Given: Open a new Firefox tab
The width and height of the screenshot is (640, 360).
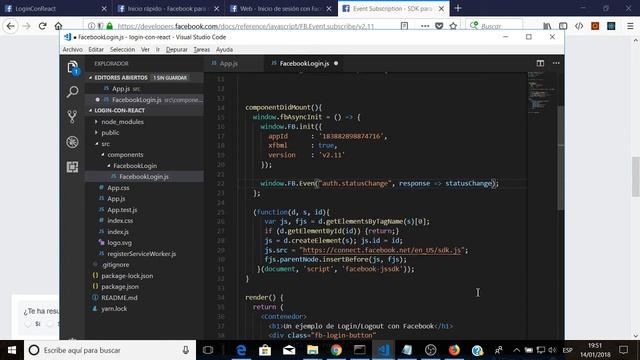Looking at the screenshot, I should (458, 8).
